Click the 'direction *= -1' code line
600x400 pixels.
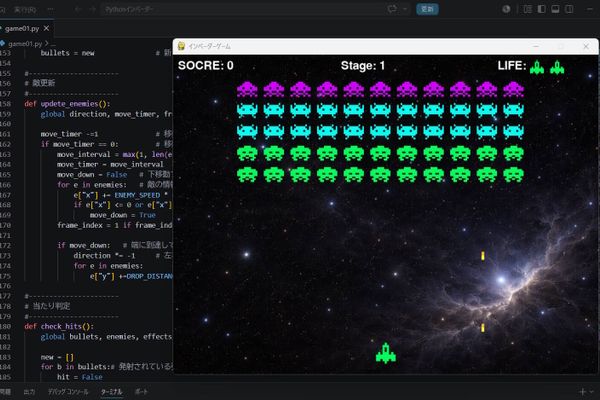tap(104, 255)
